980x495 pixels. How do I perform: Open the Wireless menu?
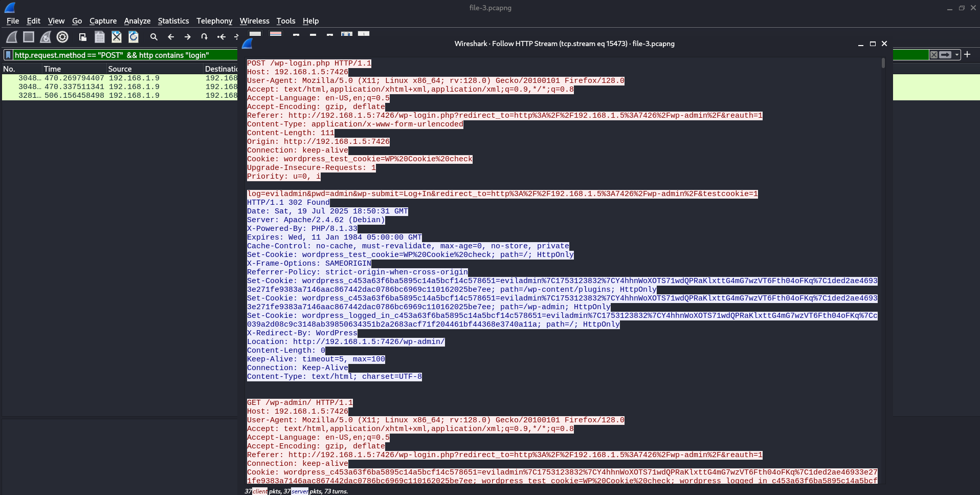click(254, 21)
